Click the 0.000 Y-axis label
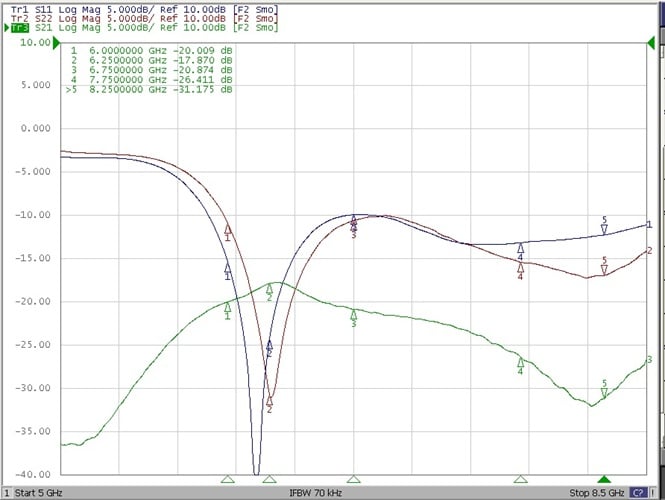 coord(35,128)
